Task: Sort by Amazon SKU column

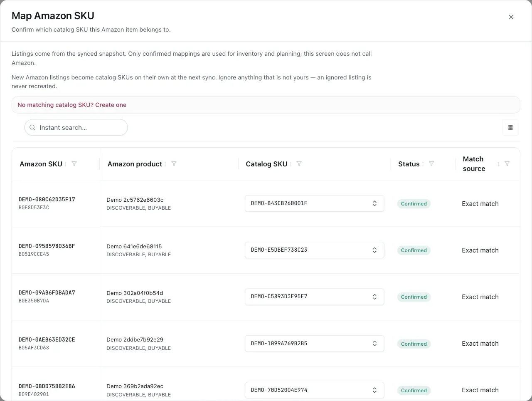Action: [66, 164]
